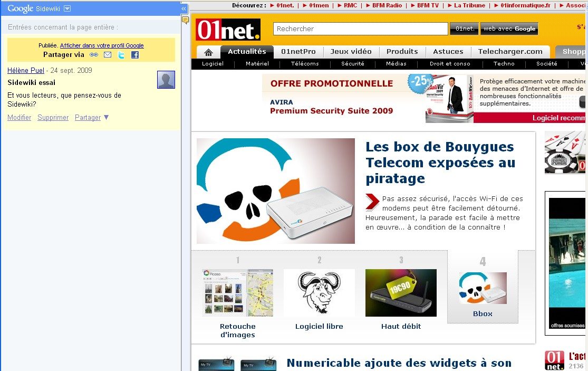Share the entry via link icon

94,55
